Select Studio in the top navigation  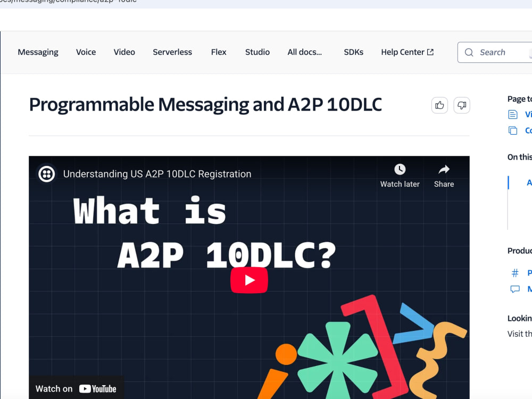click(257, 52)
